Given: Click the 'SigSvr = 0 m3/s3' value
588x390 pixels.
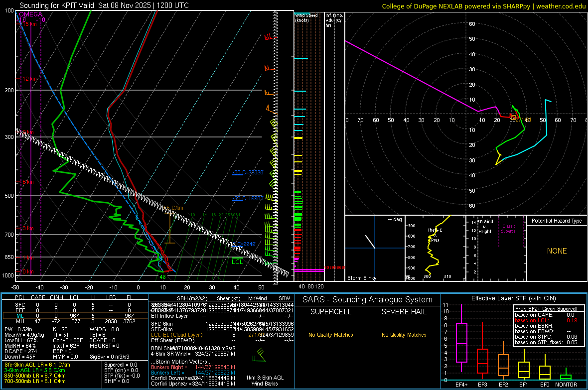Looking at the screenshot, I should coord(110,357).
